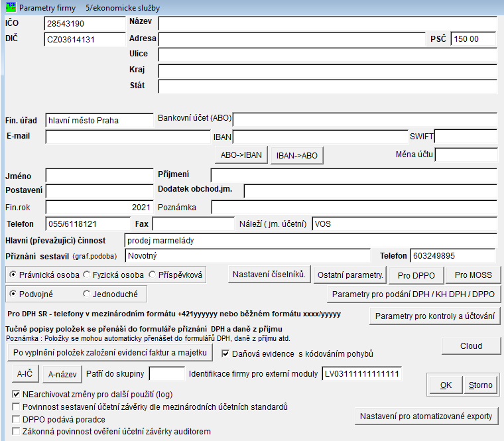Focus the E-mail input field
Screen dimensions: 504x441
[x=128, y=137]
